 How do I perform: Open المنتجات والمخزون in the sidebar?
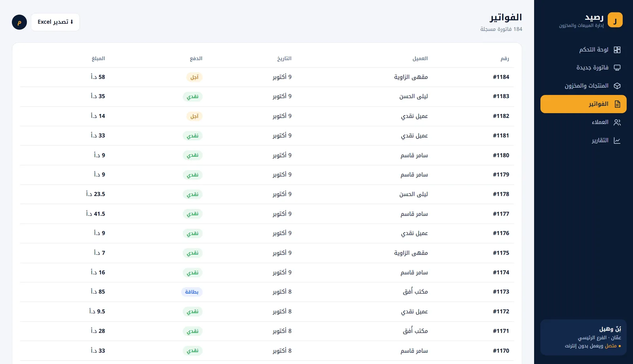tap(584, 86)
